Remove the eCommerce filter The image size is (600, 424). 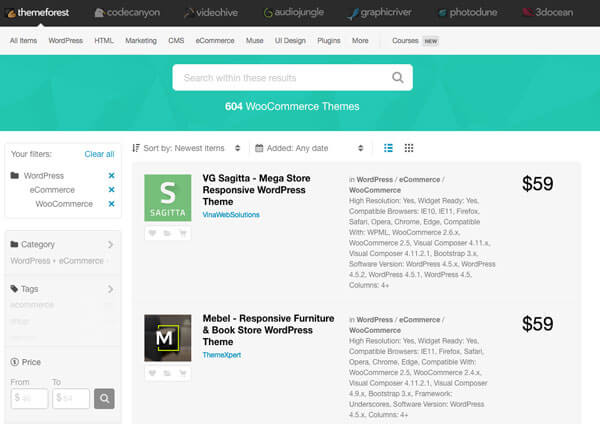pos(111,190)
